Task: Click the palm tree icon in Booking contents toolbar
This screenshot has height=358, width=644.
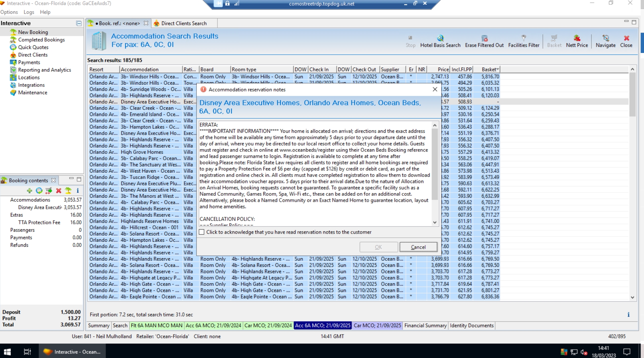Action: coord(68,191)
